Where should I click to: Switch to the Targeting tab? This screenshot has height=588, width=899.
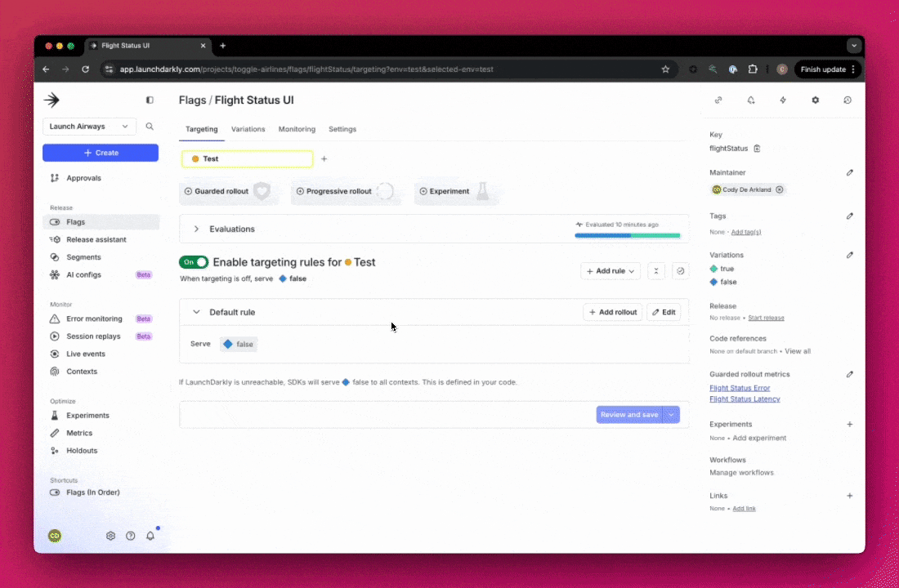tap(201, 129)
